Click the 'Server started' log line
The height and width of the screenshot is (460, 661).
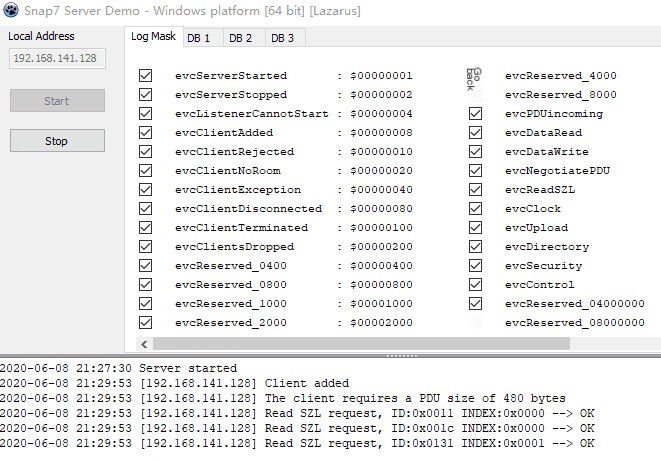(x=118, y=368)
